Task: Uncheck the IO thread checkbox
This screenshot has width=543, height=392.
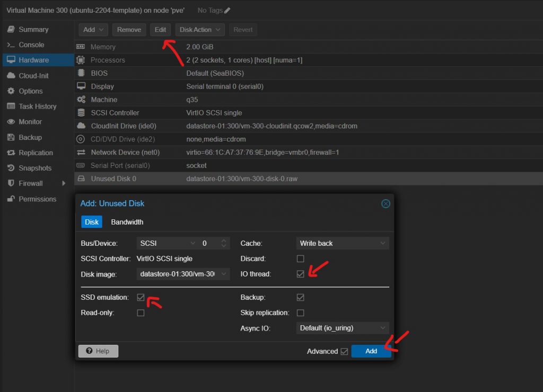Action: pos(301,274)
